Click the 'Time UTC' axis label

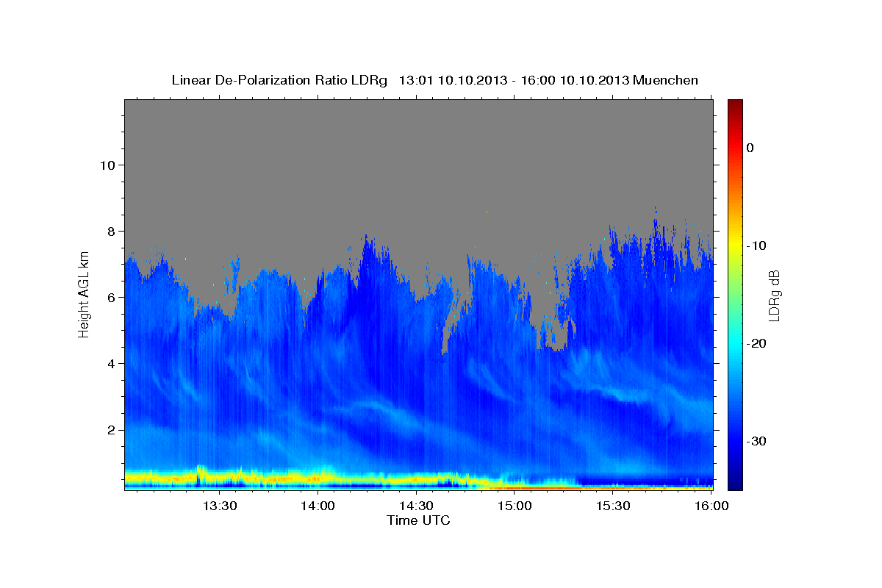pyautogui.click(x=418, y=520)
